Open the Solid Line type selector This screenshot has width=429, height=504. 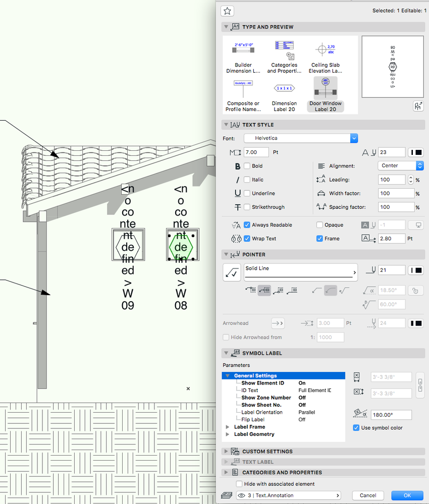coord(301,272)
